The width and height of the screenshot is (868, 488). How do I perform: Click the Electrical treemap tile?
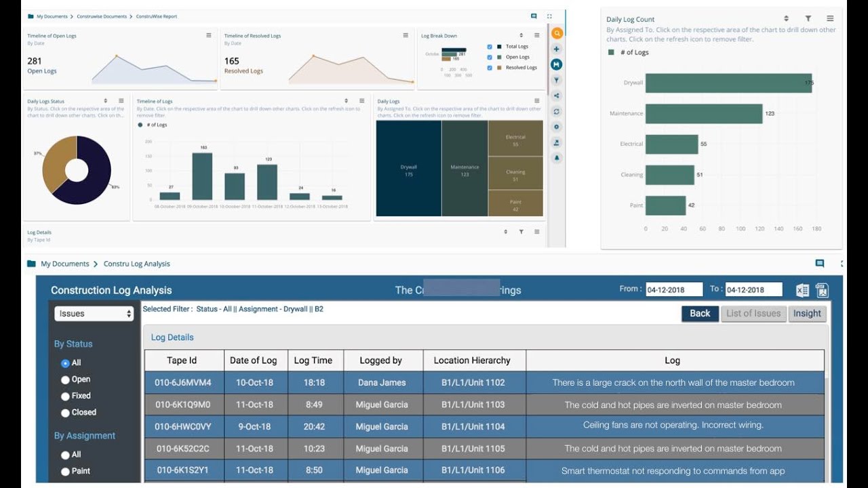pos(515,138)
